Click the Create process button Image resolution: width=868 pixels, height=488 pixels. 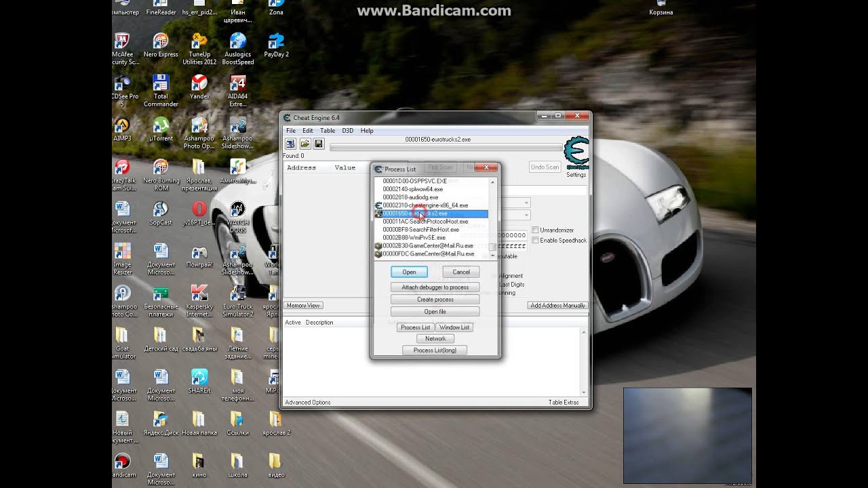[435, 300]
